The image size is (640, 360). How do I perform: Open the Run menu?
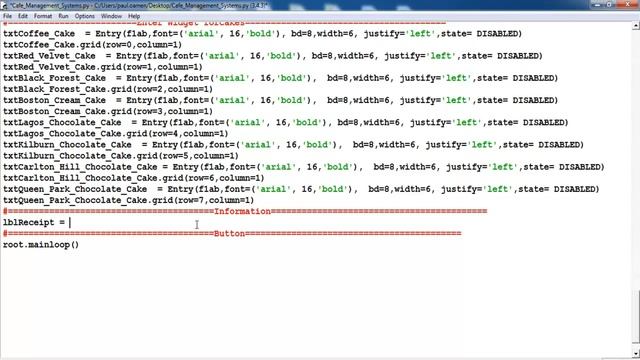coord(63,16)
